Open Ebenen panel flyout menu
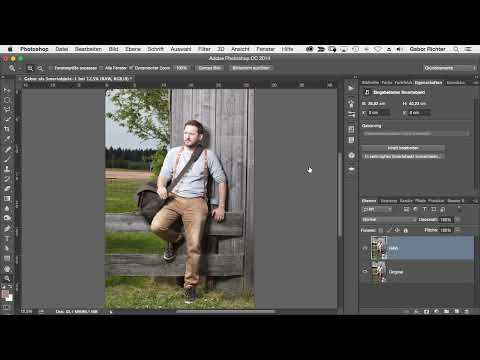This screenshot has width=480, height=360. 476,201
